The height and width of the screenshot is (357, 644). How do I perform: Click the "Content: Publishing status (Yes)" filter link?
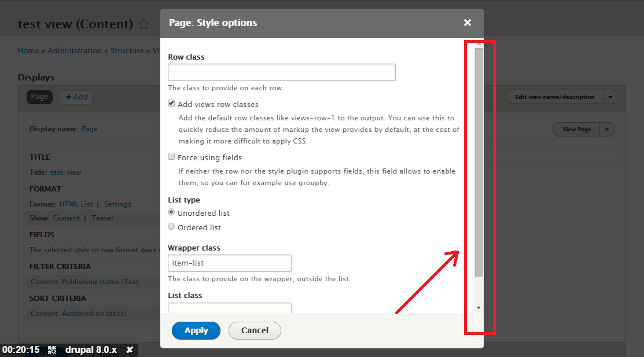click(x=83, y=282)
